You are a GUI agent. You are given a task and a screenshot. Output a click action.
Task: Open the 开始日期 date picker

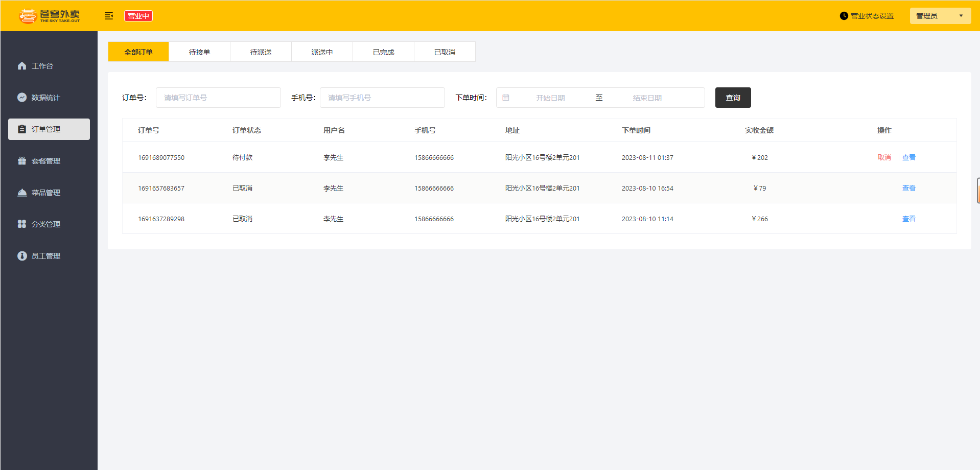[x=550, y=98]
